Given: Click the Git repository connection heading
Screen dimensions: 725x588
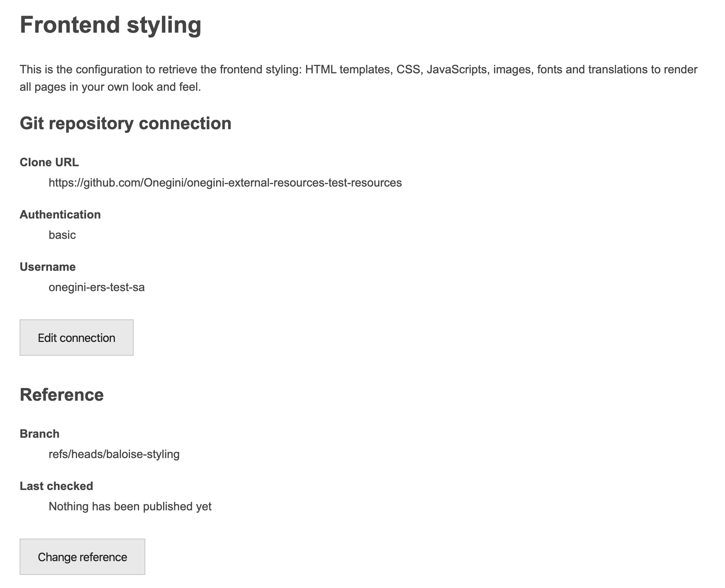Looking at the screenshot, I should (x=126, y=123).
